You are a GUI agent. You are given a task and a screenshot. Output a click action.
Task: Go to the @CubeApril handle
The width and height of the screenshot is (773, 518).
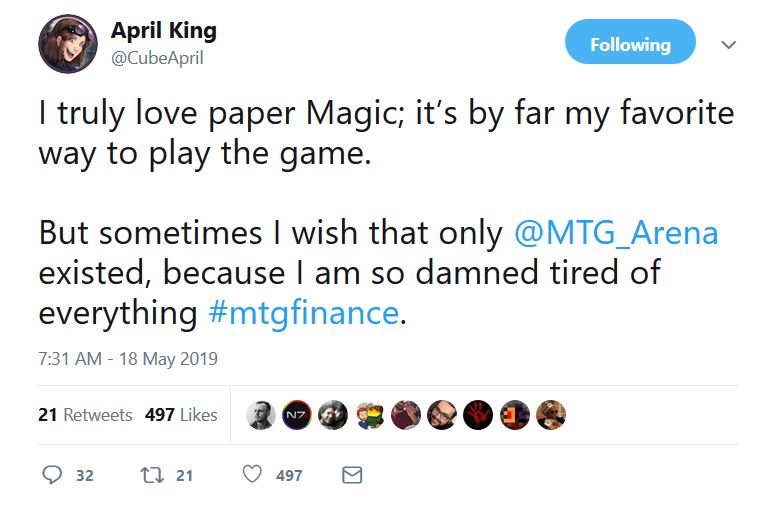(156, 58)
